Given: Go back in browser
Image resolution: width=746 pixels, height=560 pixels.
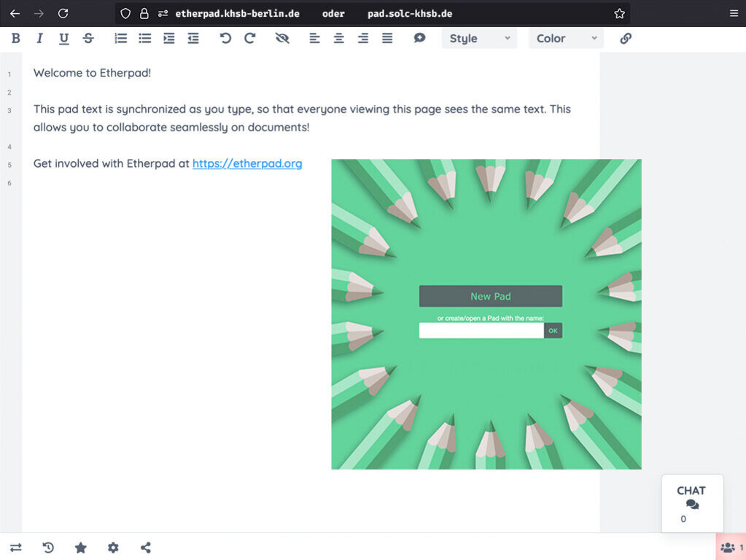Looking at the screenshot, I should 15,13.
